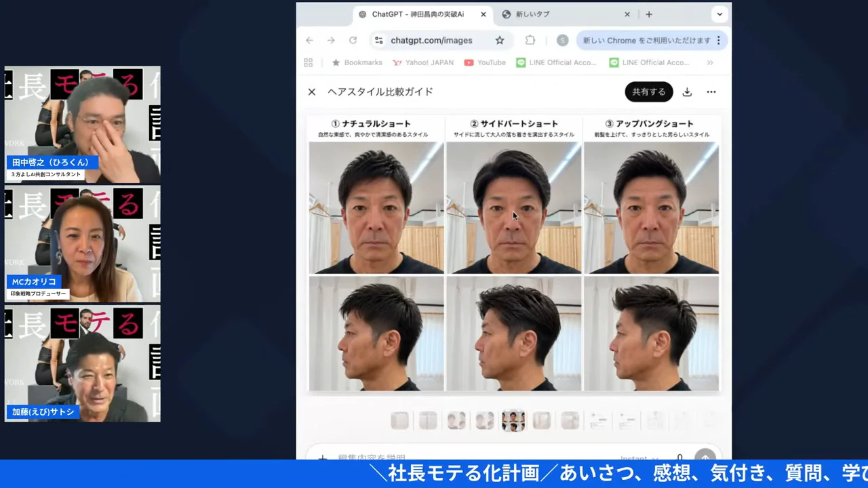Close the ChatGPT tab

483,14
